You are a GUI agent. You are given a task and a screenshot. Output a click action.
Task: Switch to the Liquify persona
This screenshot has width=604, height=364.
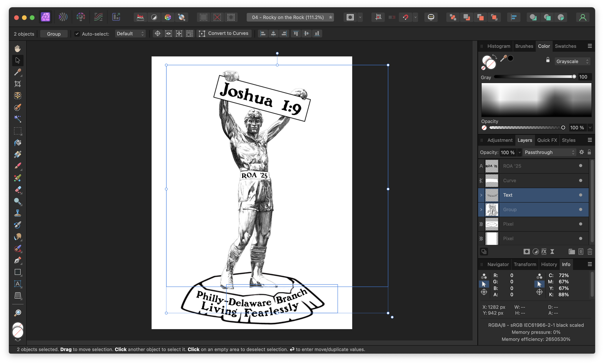coord(63,17)
